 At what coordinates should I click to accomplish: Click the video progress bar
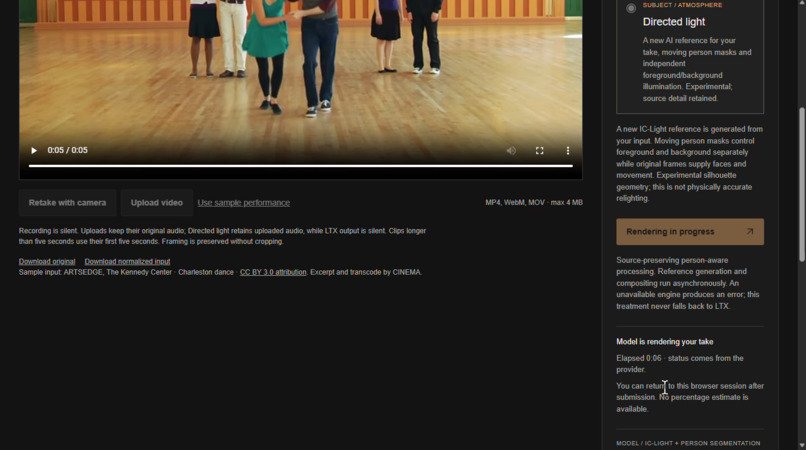(301, 166)
